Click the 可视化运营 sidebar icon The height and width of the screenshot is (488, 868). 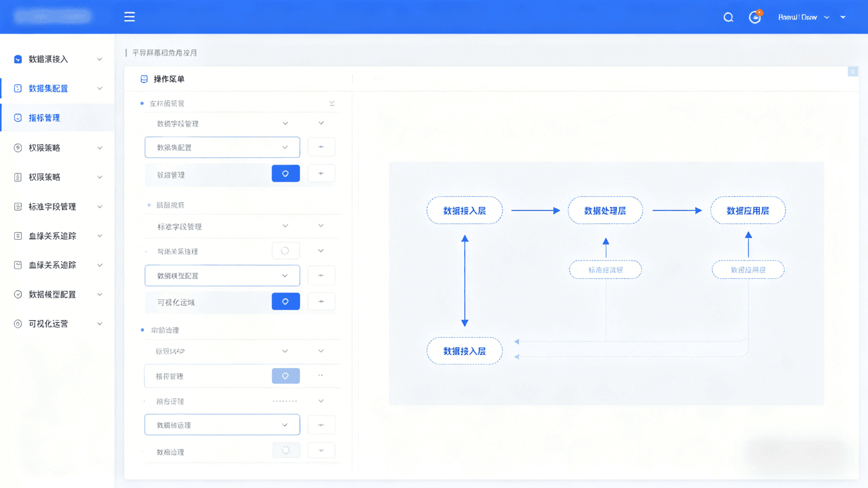click(x=18, y=324)
